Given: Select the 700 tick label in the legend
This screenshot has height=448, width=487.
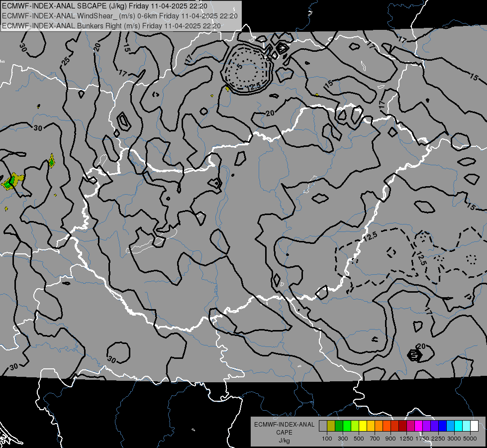Looking at the screenshot, I should coord(375,439).
